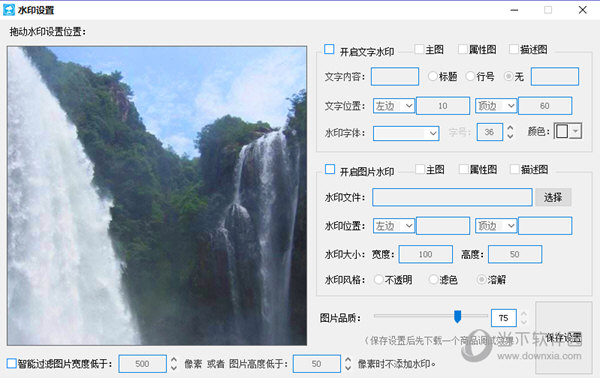The image size is (600, 378).
Task: Select the 溶解 watermark style
Action: [x=481, y=280]
